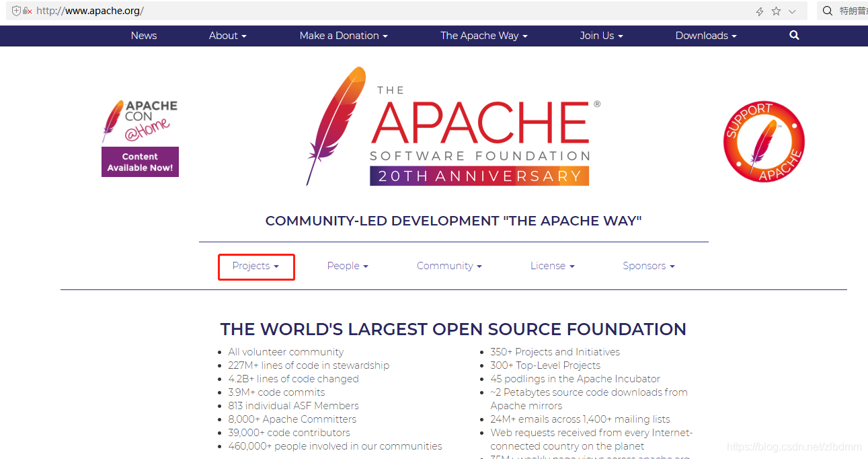Open the License dropdown
The width and height of the screenshot is (868, 459).
click(553, 266)
